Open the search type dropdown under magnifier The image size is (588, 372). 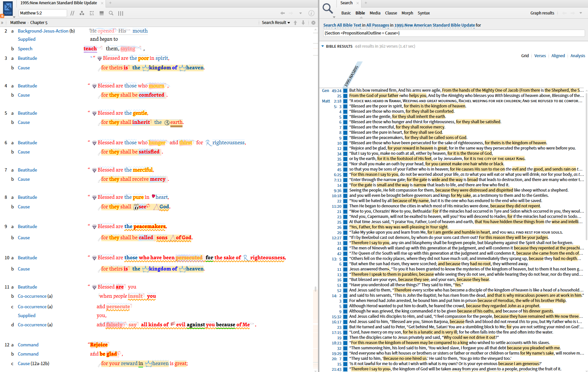[334, 17]
